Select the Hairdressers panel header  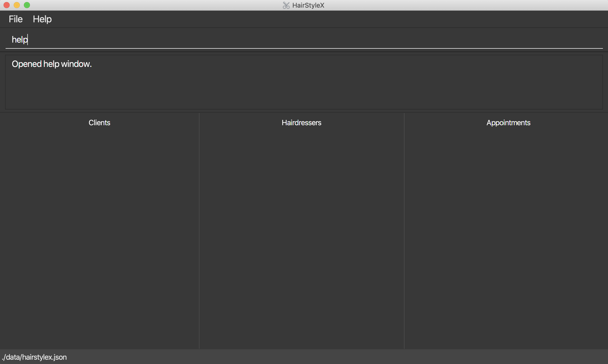[301, 123]
